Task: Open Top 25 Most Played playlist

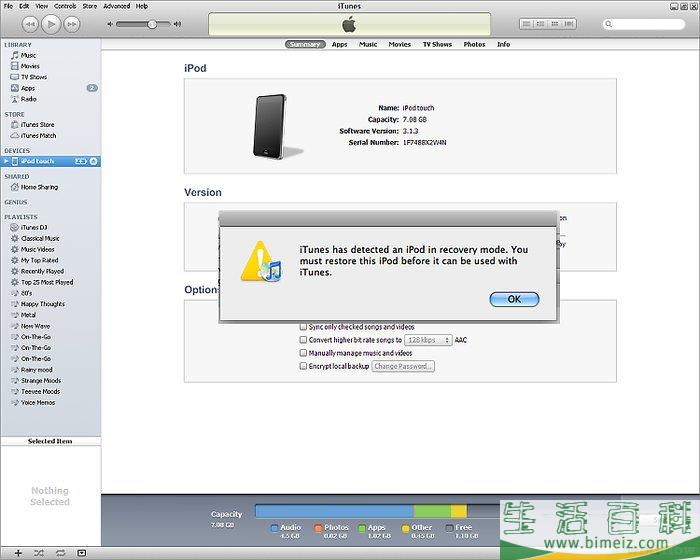Action: coord(47,282)
